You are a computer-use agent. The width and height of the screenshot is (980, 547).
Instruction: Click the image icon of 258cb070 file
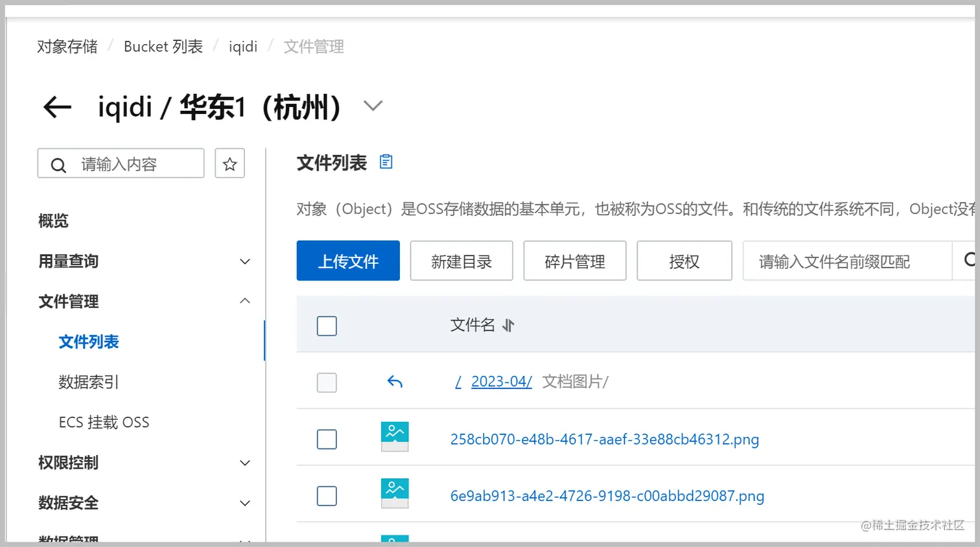point(395,437)
